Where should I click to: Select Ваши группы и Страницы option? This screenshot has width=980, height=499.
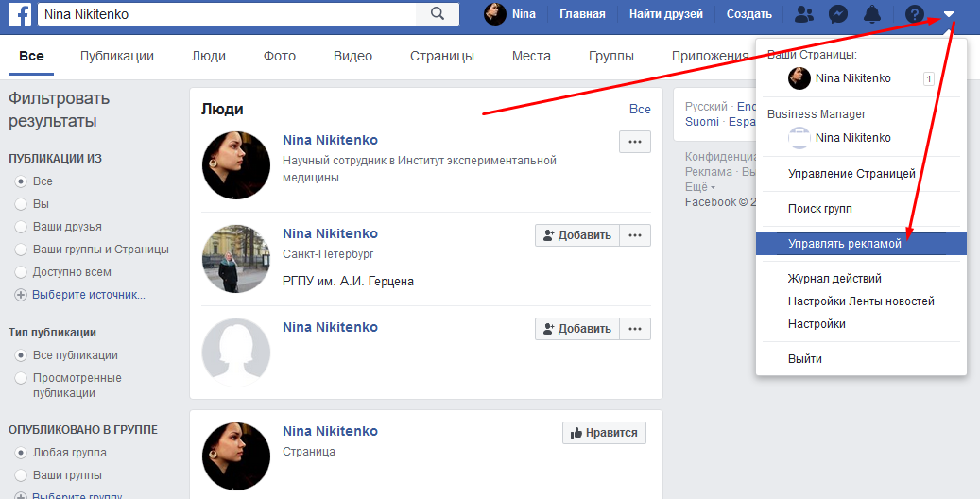21,249
